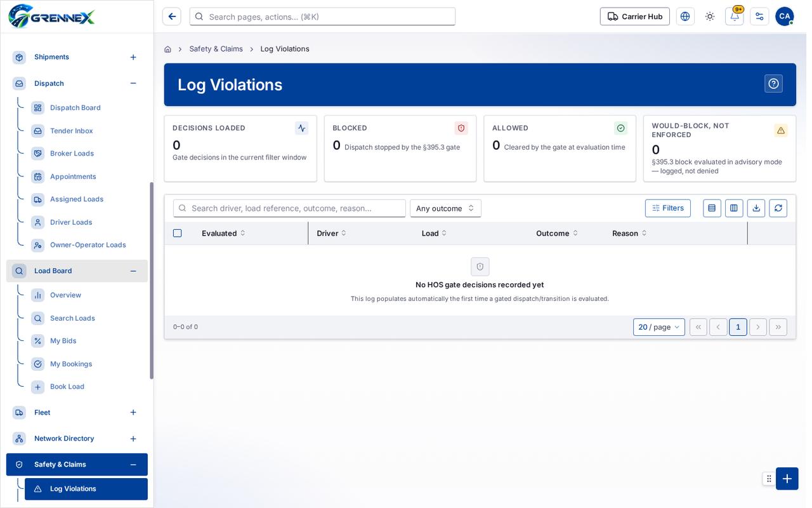Image resolution: width=812 pixels, height=508 pixels.
Task: Sort by the Outcome column header
Action: pos(557,233)
